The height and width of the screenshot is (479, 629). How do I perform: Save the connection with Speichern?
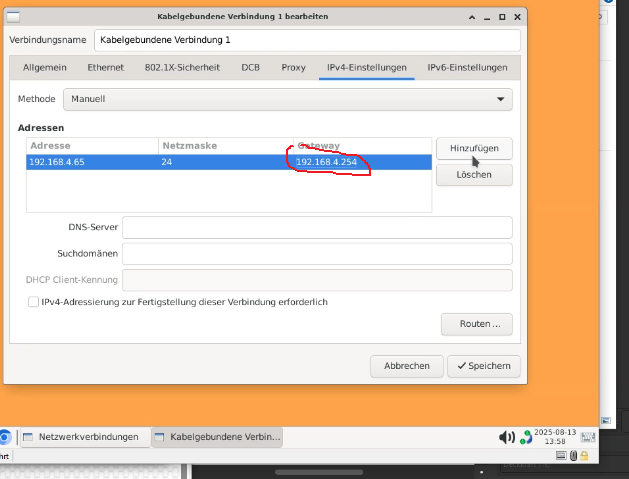pos(484,366)
